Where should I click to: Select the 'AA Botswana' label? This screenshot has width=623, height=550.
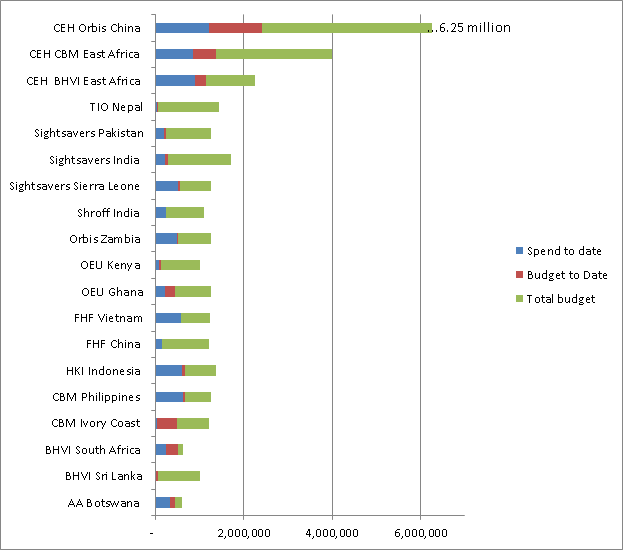(x=103, y=503)
